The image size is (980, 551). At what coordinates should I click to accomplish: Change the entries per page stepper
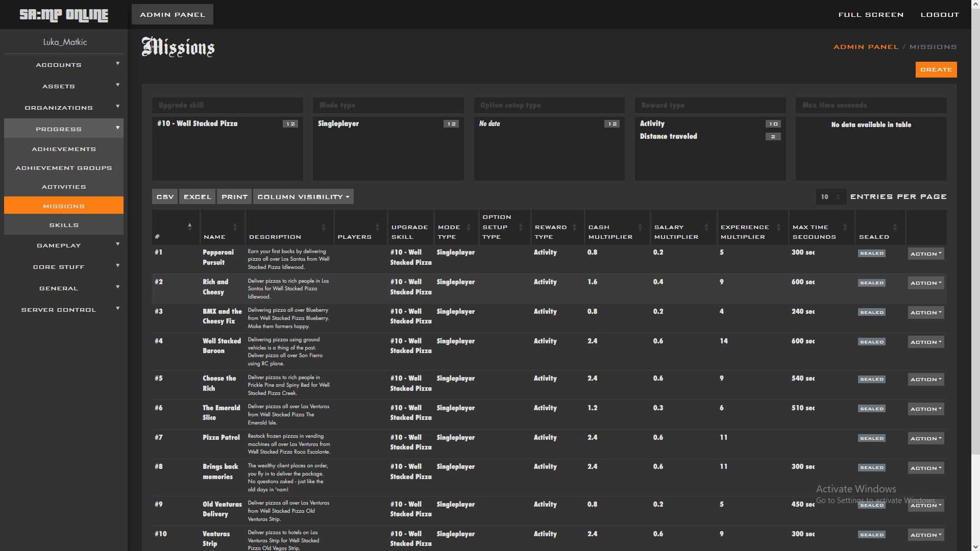tap(838, 197)
